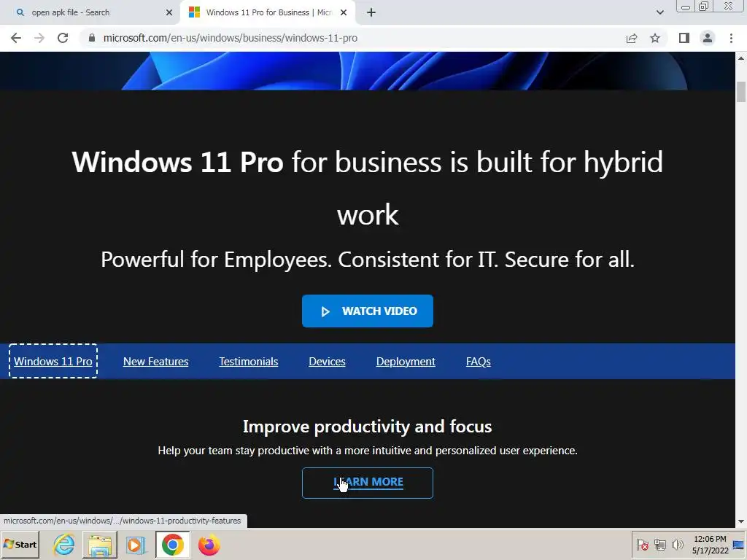Click the scrollbar up arrow
747x560 pixels.
pyautogui.click(x=741, y=58)
